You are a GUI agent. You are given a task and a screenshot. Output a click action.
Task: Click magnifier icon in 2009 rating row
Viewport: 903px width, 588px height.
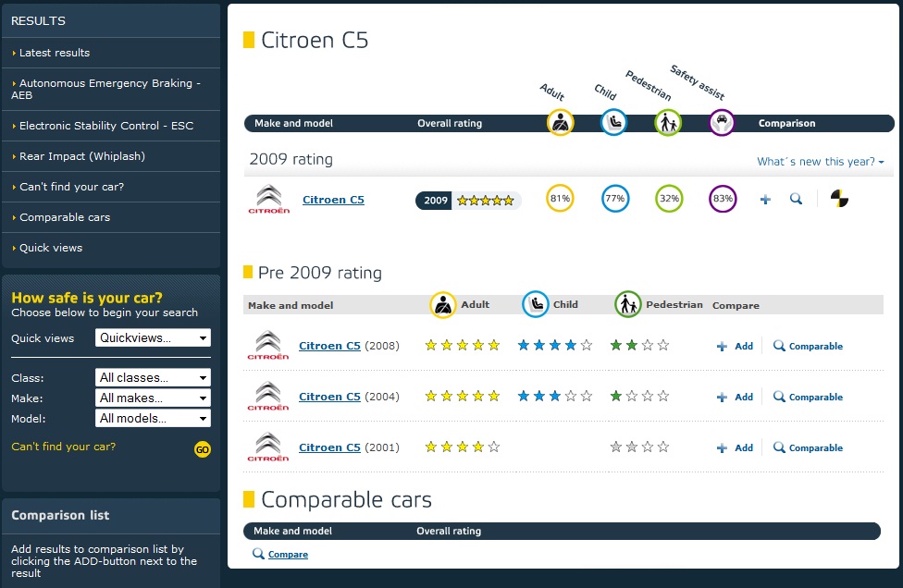[796, 199]
